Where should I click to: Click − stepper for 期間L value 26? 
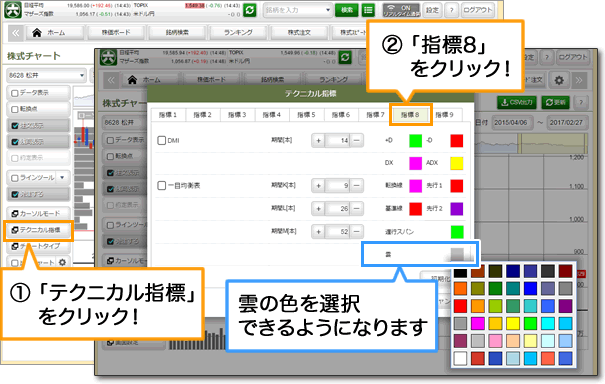tap(357, 208)
